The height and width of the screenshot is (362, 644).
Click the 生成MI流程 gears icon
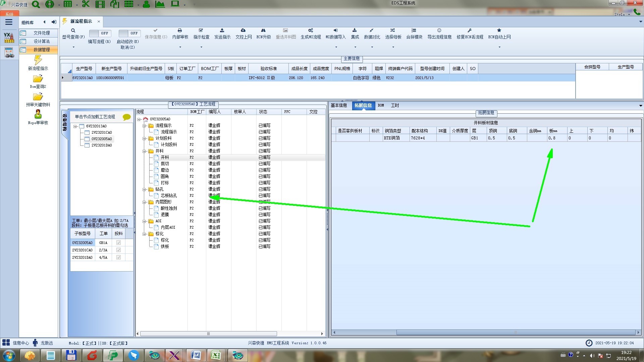(x=311, y=31)
